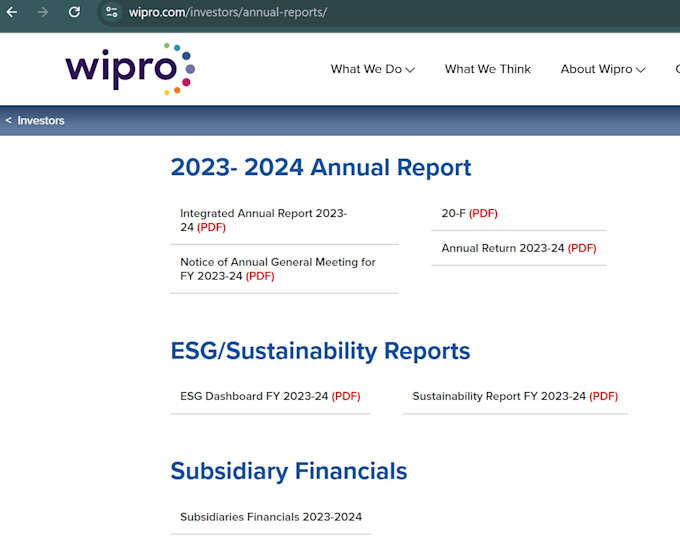This screenshot has width=680, height=544.
Task: Click the wipro.com address bar URL
Action: point(228,12)
